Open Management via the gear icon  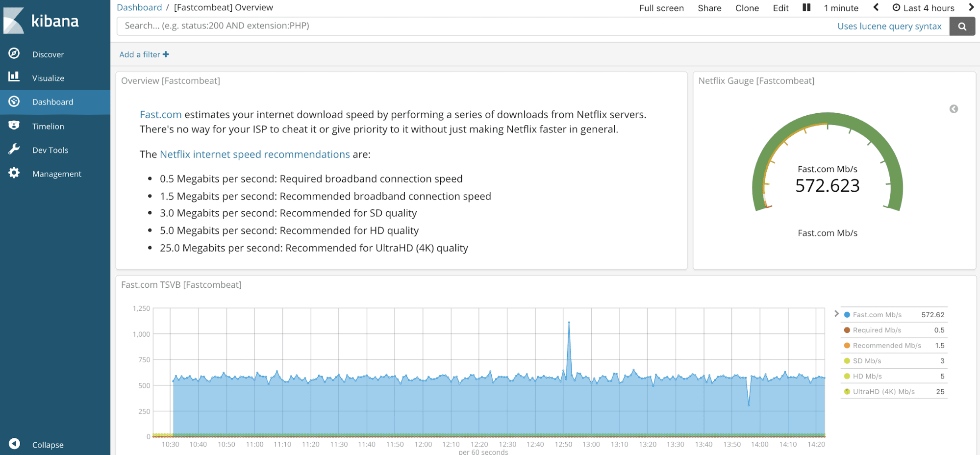click(x=14, y=173)
